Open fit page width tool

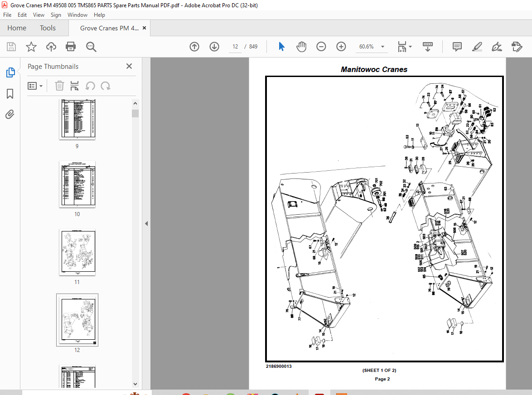click(x=401, y=47)
